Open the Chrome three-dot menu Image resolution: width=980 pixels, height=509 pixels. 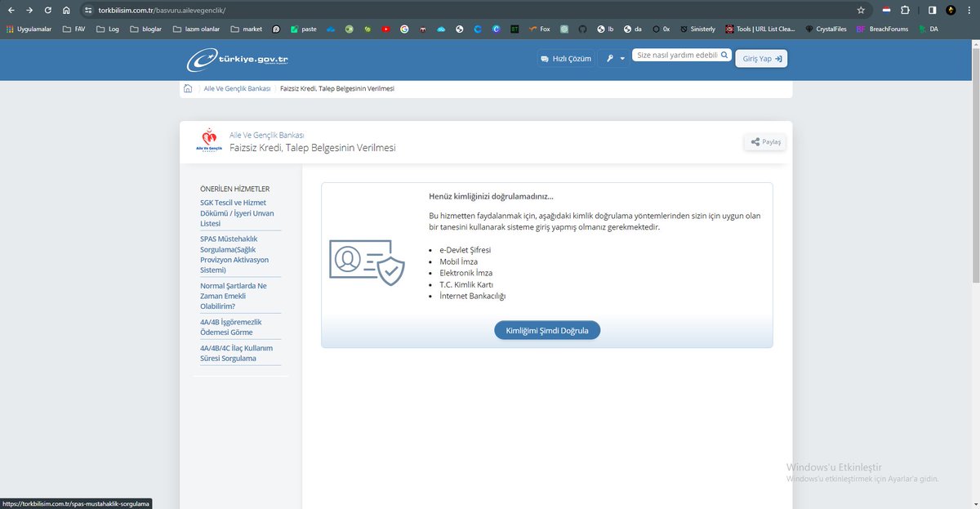click(x=969, y=11)
